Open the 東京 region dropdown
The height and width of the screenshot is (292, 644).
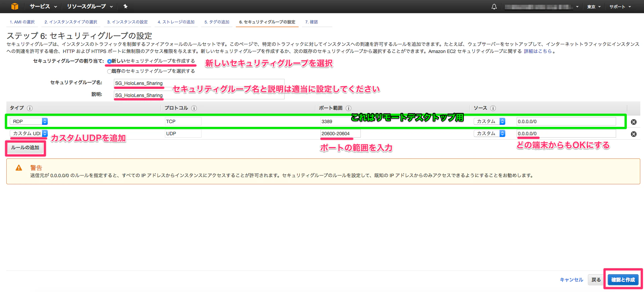coord(594,7)
